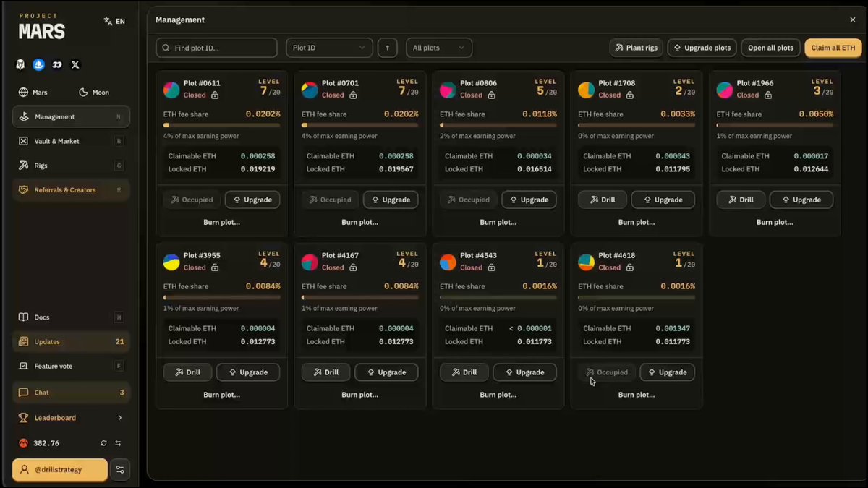Click the avatar of Plot #1708
This screenshot has width=868, height=488.
(x=587, y=90)
